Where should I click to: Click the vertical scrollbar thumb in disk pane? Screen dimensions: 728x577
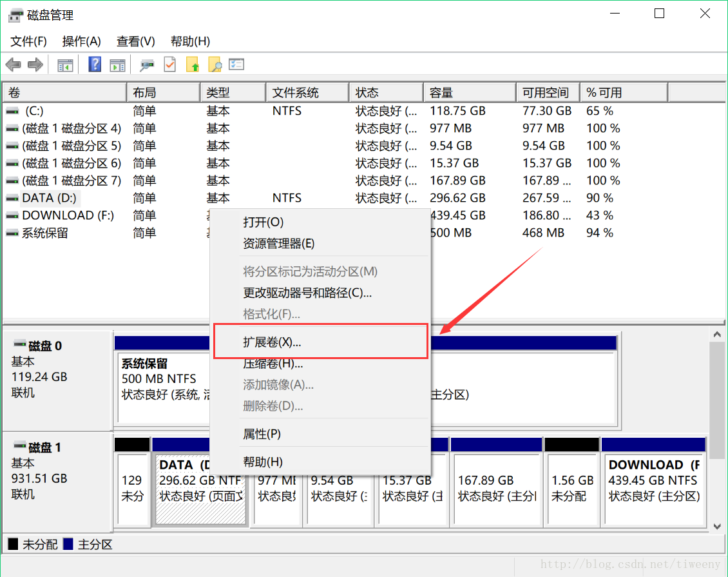click(717, 401)
